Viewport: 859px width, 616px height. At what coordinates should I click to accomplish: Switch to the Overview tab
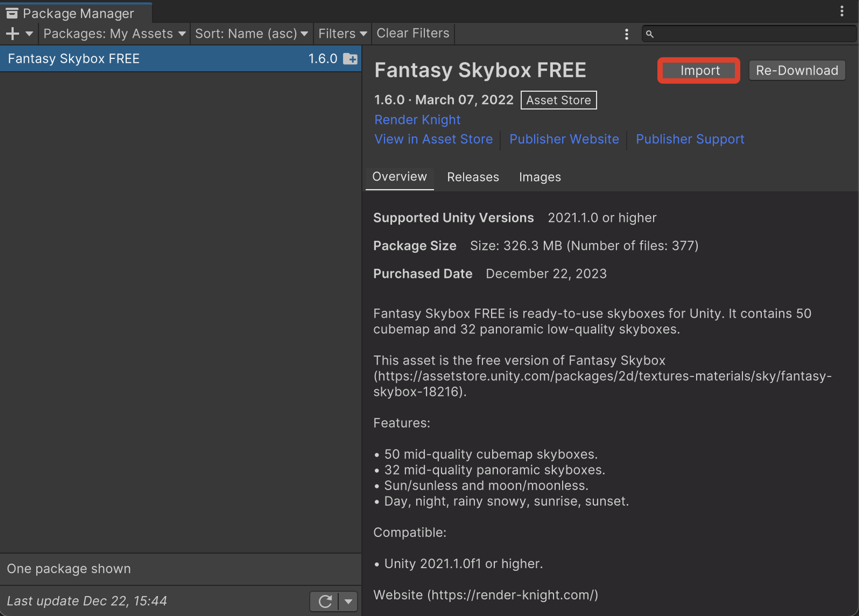[399, 177]
